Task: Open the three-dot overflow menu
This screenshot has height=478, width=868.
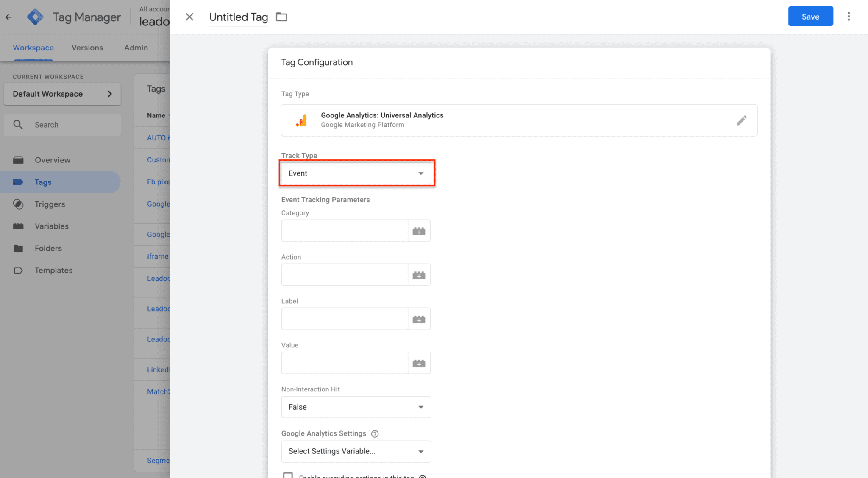Action: pos(849,16)
